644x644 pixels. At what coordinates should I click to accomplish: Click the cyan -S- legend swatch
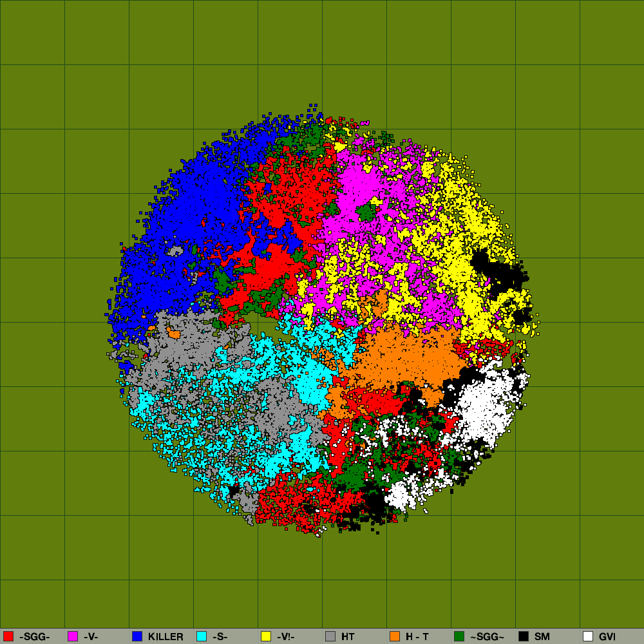click(x=202, y=636)
